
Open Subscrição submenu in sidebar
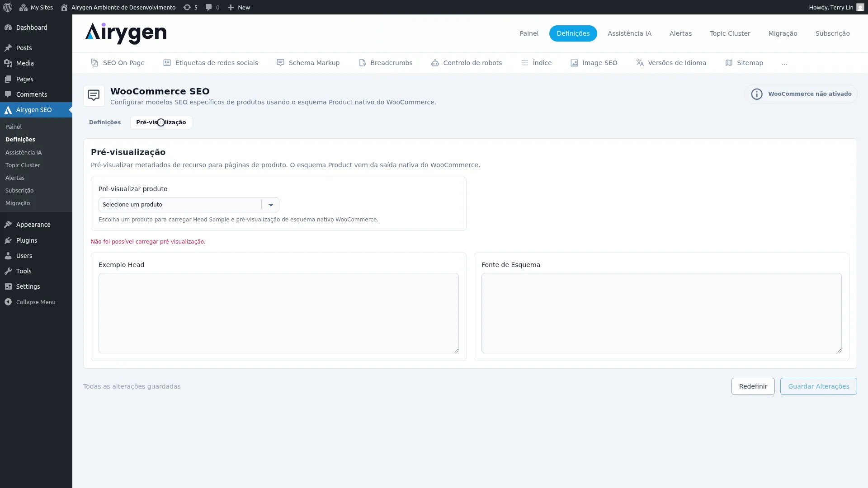point(19,191)
